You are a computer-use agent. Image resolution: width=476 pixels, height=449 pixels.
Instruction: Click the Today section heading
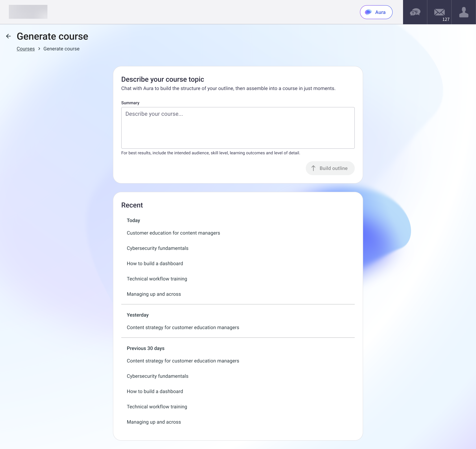pos(133,221)
